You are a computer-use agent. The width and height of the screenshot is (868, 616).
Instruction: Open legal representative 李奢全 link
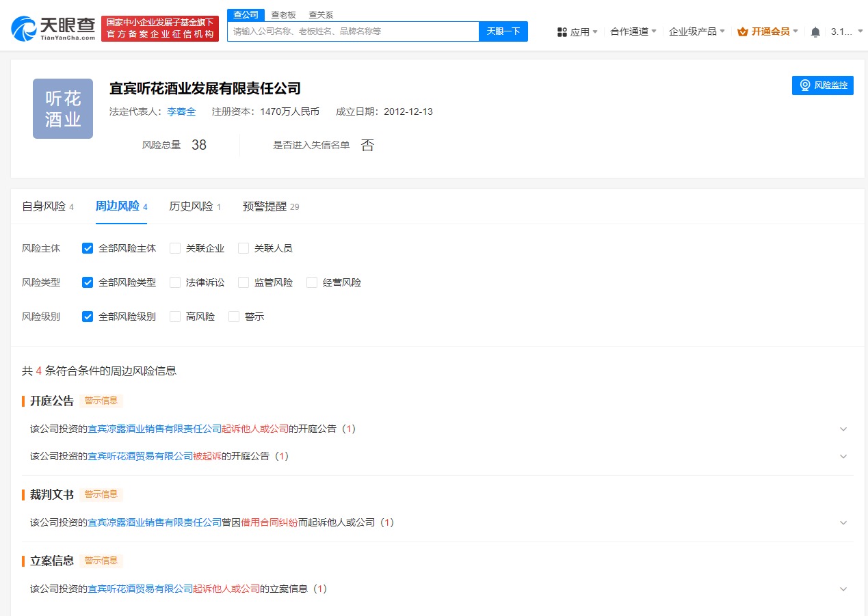pos(181,111)
